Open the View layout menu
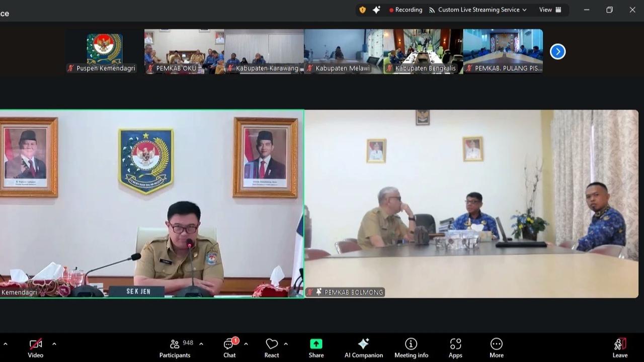Viewport: 644px width, 362px height. tap(550, 10)
